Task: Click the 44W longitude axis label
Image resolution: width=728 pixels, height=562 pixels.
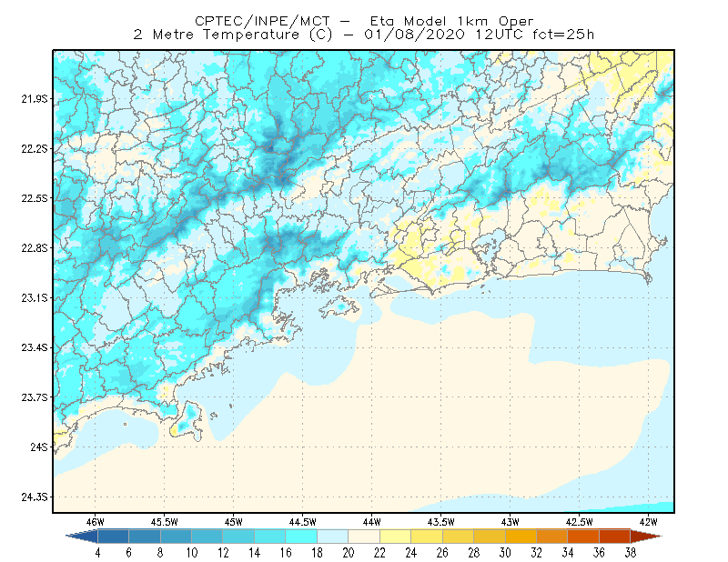Action: click(x=371, y=522)
